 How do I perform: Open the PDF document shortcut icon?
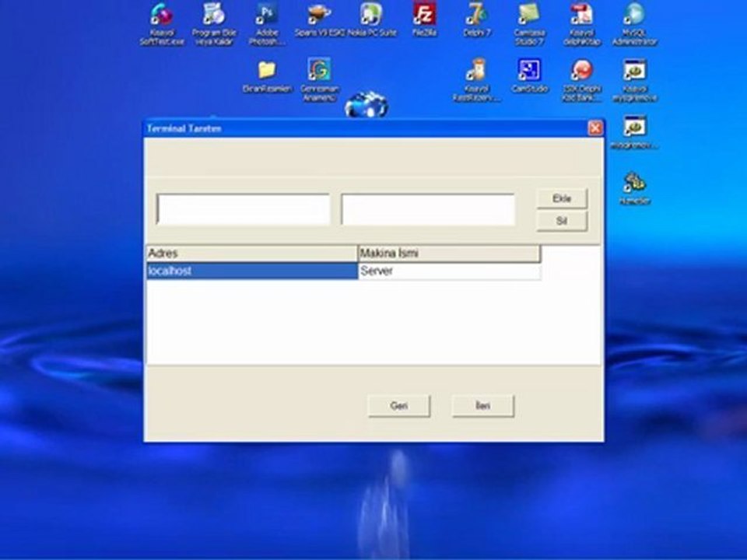pos(581,24)
